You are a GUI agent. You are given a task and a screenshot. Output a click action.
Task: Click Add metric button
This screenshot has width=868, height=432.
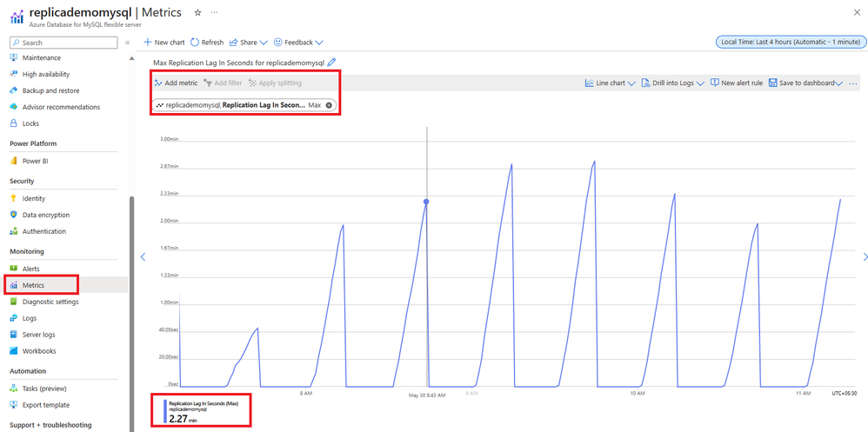point(176,83)
